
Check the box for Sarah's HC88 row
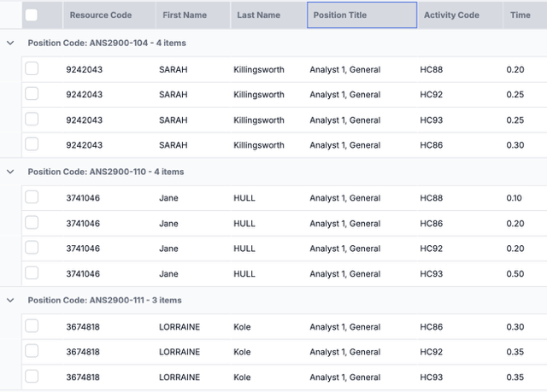[x=32, y=69]
